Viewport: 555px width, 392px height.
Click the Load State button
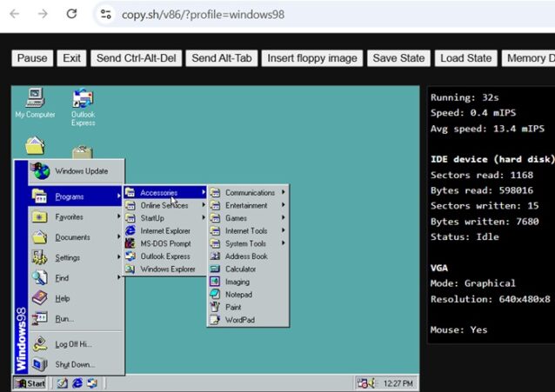(x=465, y=58)
